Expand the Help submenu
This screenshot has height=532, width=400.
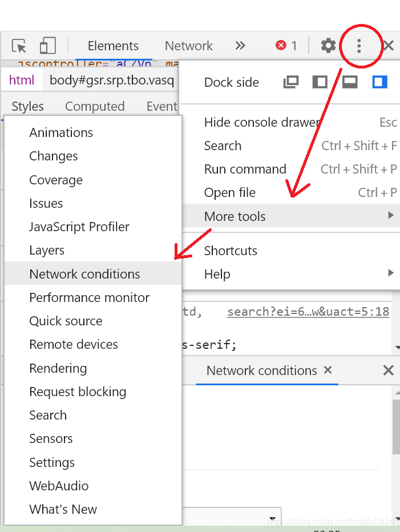291,274
